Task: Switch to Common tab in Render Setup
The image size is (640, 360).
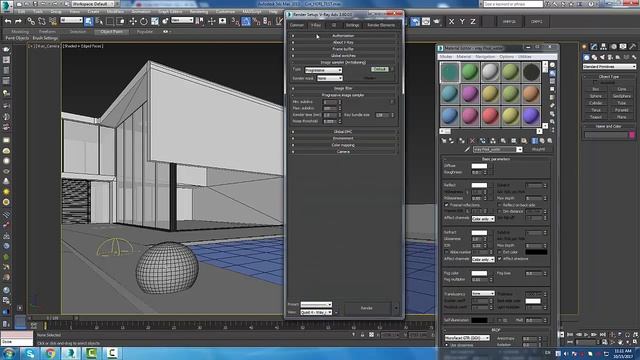Action: pyautogui.click(x=297, y=25)
